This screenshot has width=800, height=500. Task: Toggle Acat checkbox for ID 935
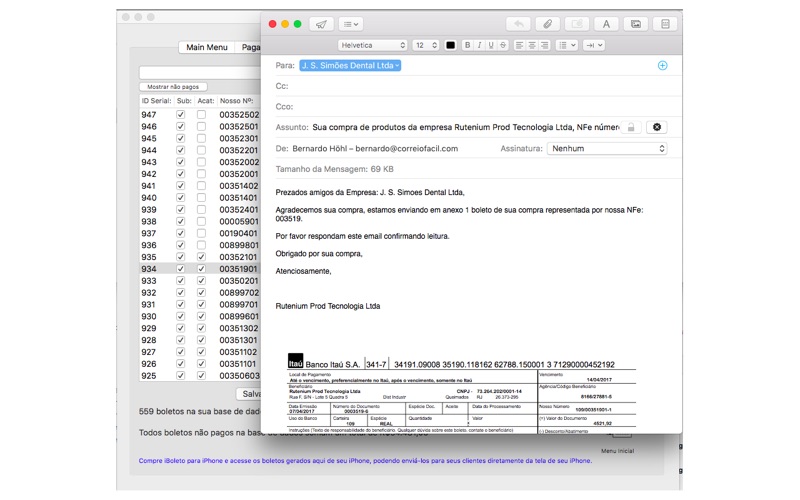(202, 257)
